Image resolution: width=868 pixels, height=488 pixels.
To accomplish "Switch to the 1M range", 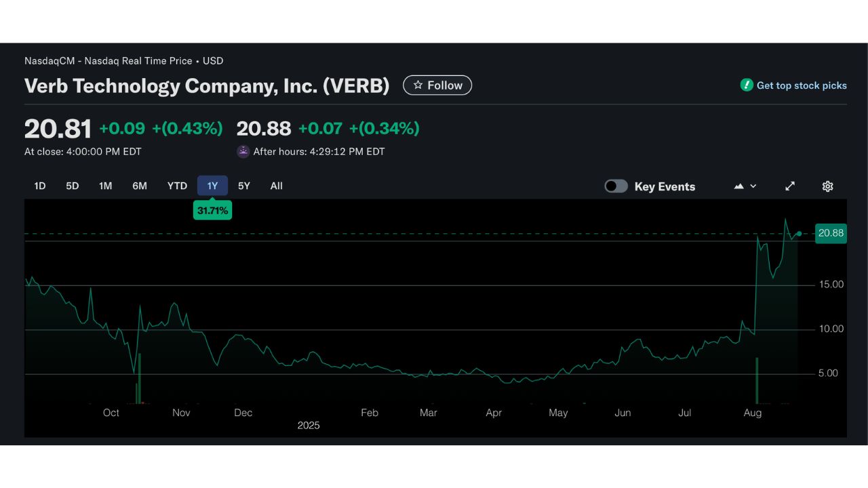I will [x=105, y=186].
